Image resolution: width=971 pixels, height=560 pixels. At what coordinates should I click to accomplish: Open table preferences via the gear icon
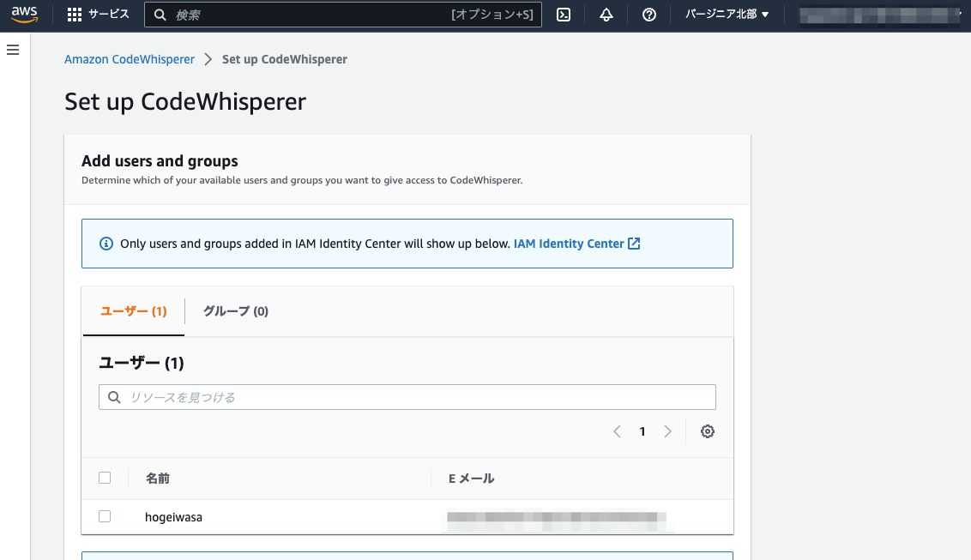click(x=708, y=431)
